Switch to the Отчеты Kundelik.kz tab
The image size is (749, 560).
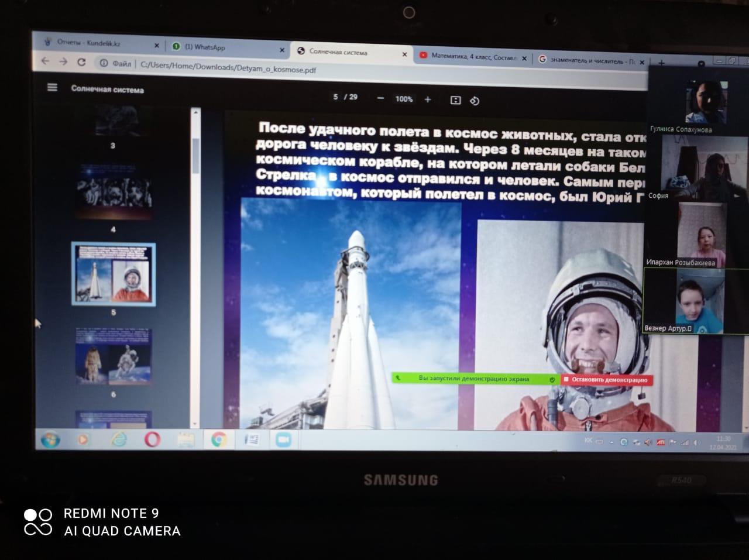point(88,43)
